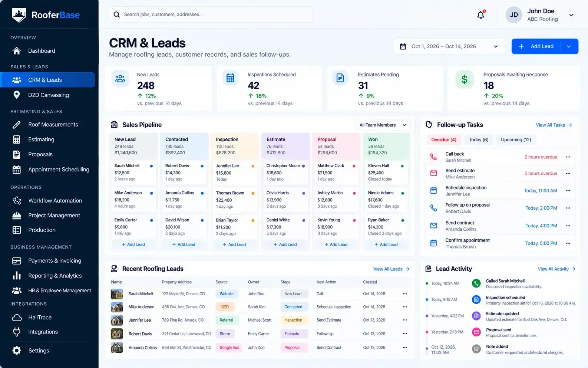Click the Proposals document icon

(x=17, y=154)
